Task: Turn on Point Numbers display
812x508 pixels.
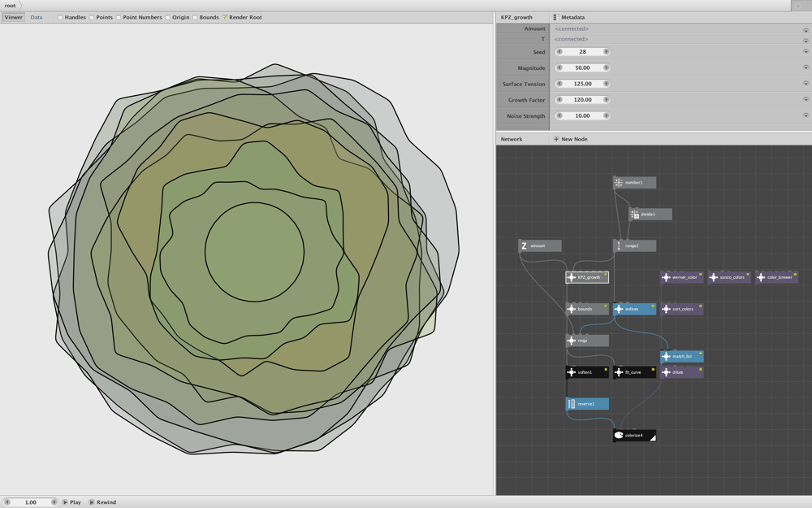Action: tap(119, 18)
